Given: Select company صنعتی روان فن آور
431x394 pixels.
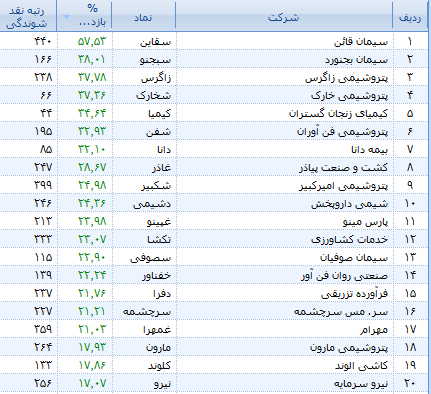Looking at the screenshot, I should (345, 276).
